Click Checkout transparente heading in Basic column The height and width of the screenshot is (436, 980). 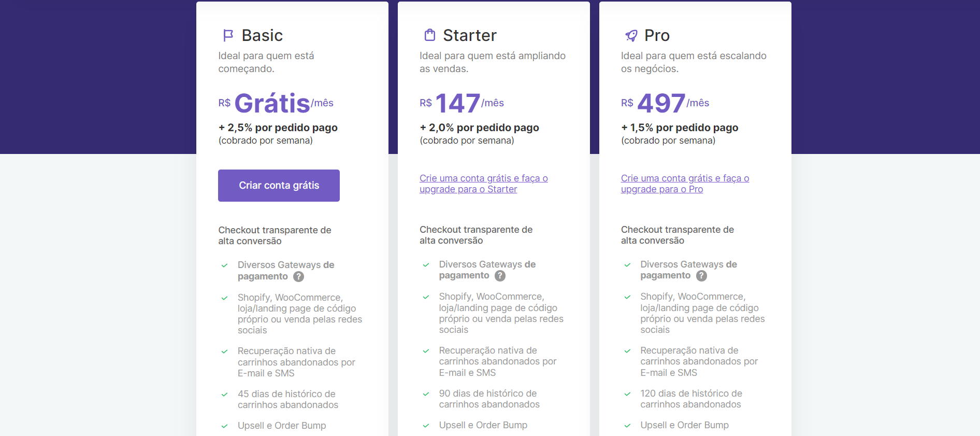(275, 235)
